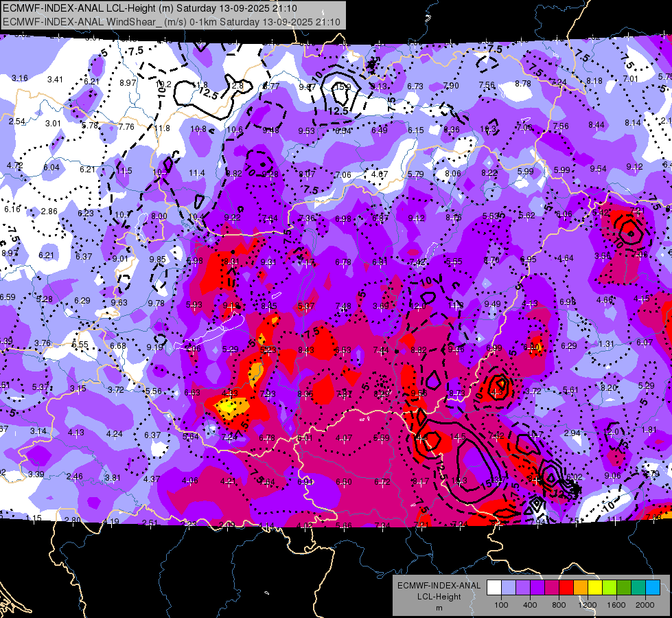Click the WindShear 0-1km title line

(172, 22)
